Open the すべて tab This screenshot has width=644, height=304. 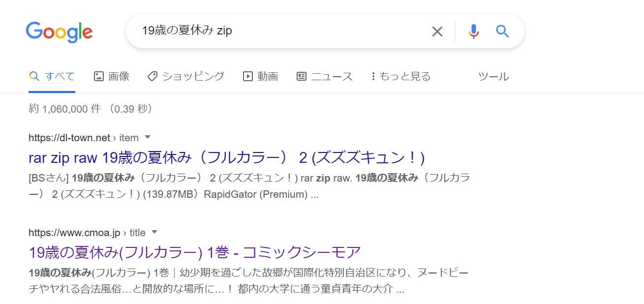tap(52, 76)
